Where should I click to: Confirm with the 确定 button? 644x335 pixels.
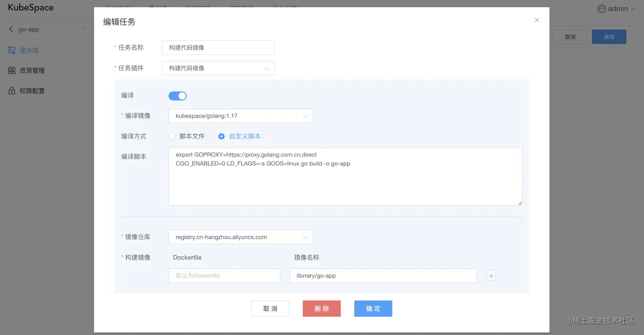click(373, 309)
